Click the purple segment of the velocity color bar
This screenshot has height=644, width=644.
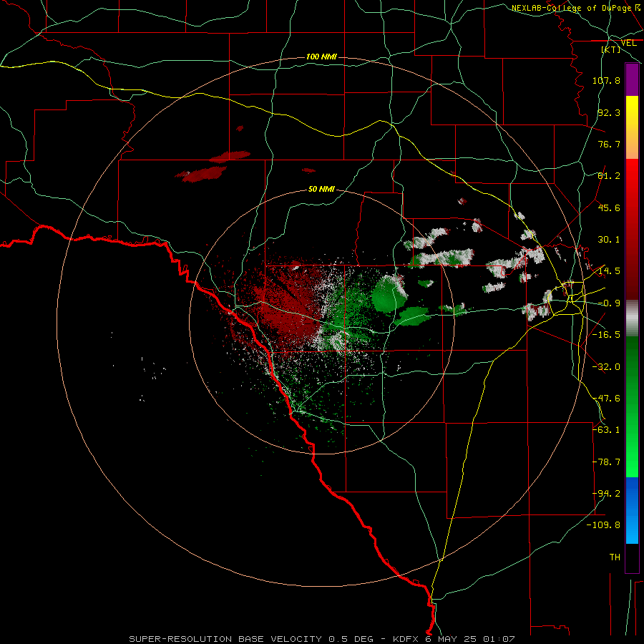632,79
